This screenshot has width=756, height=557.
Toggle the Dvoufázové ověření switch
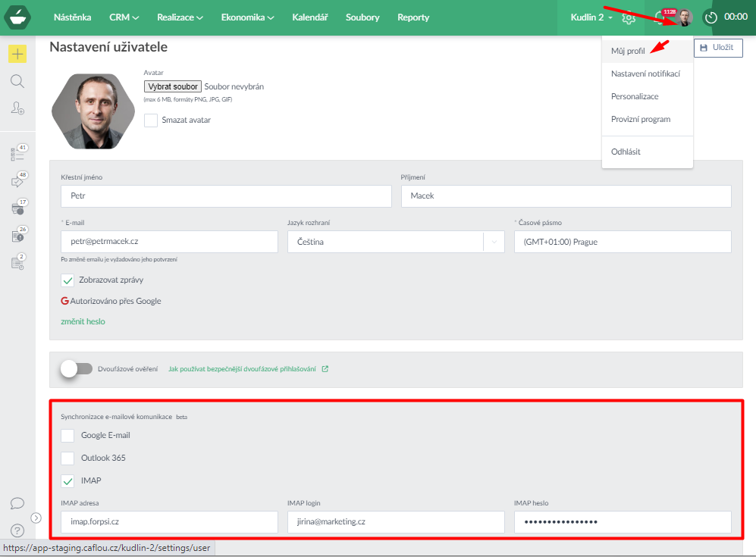tap(77, 369)
